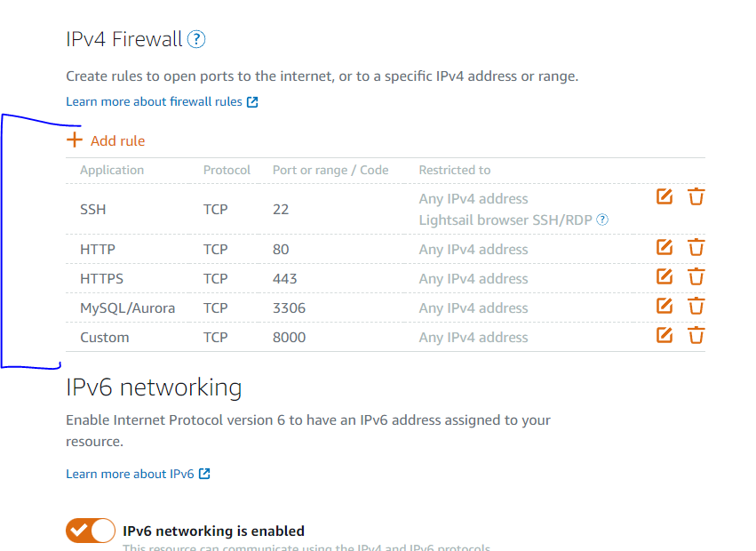This screenshot has height=551, width=756.
Task: Click the Custom application row label
Action: coord(105,338)
